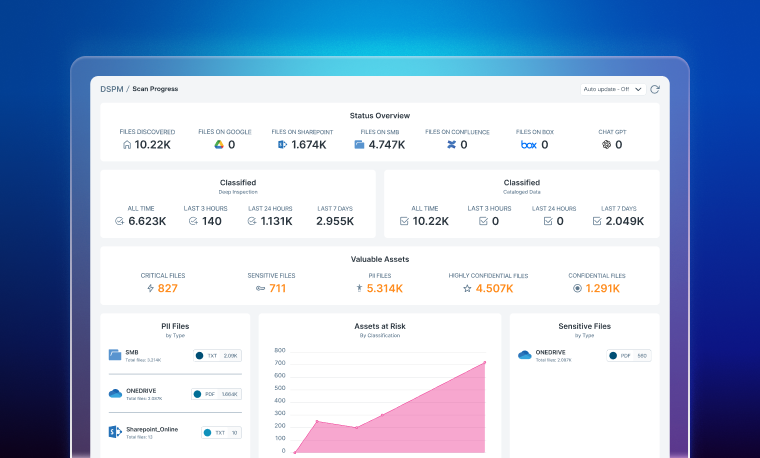Click the Google Drive icon
The image size is (760, 458).
click(x=218, y=145)
